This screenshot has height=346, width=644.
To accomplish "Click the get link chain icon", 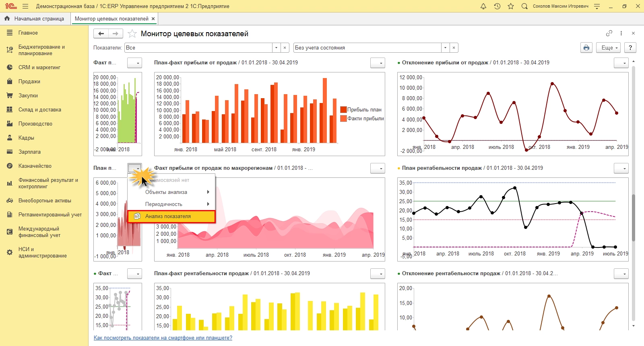I will 609,33.
